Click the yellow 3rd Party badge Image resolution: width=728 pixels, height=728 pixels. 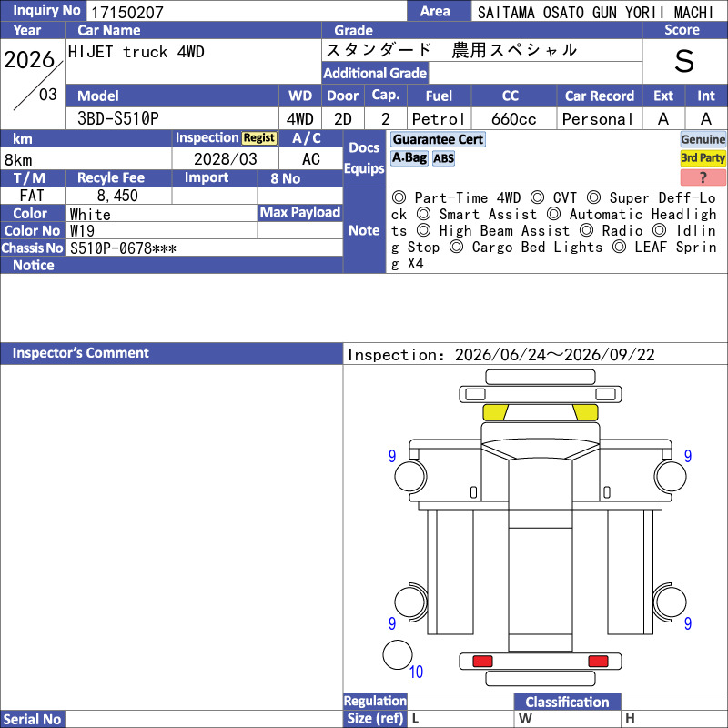[703, 157]
